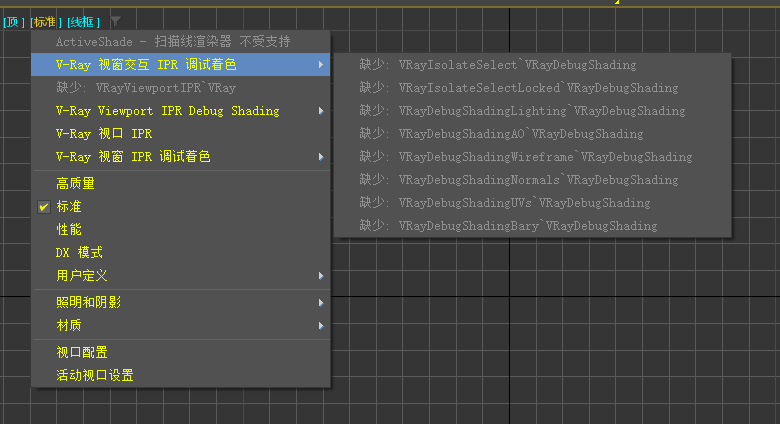Image resolution: width=780 pixels, height=424 pixels.
Task: Click VRayDebugShadingBary submenu entry
Action: 532,226
